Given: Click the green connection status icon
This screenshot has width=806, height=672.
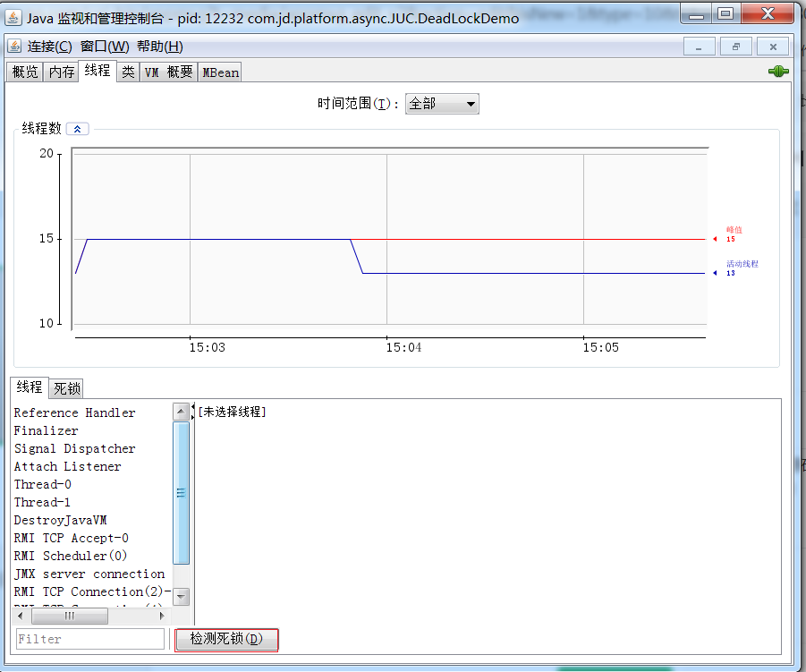Looking at the screenshot, I should [x=778, y=71].
